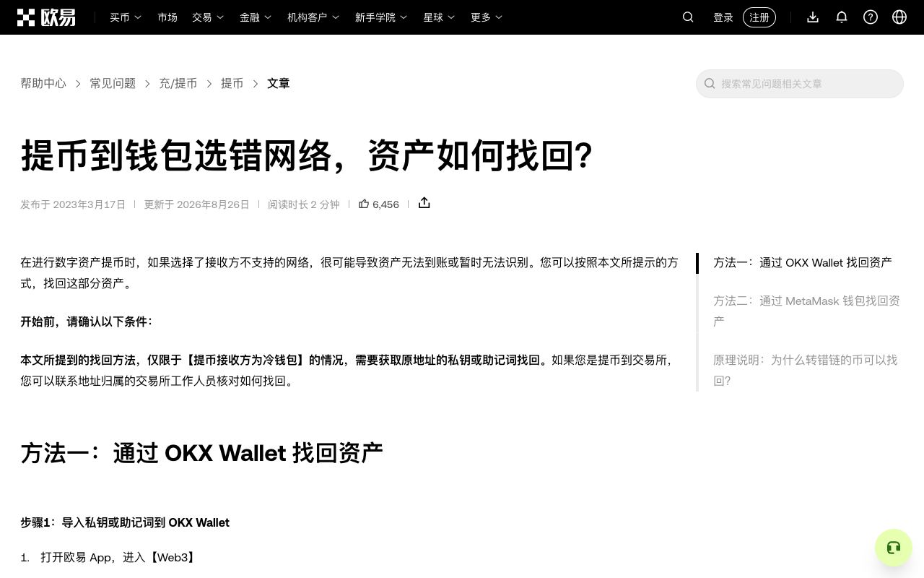The image size is (924, 578).
Task: Expand the 交易 dropdown menu
Action: pos(208,17)
